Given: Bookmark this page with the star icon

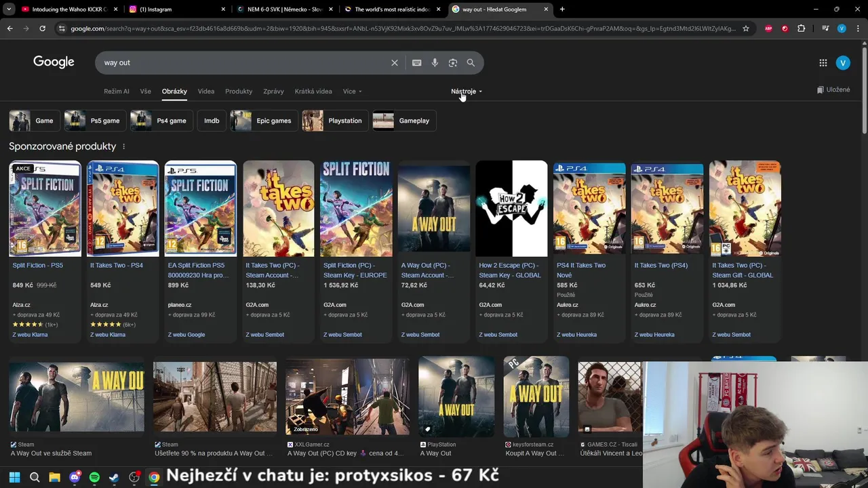Looking at the screenshot, I should [x=746, y=28].
